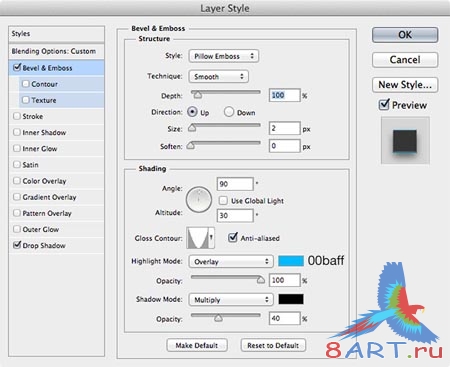Click the Size pixel input field
The image size is (450, 367).
[284, 128]
